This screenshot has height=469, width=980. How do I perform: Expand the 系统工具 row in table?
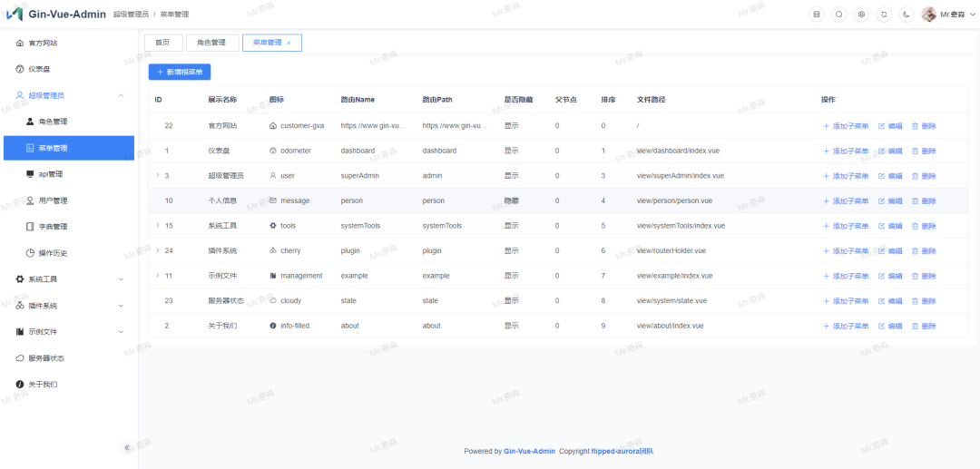(x=157, y=225)
